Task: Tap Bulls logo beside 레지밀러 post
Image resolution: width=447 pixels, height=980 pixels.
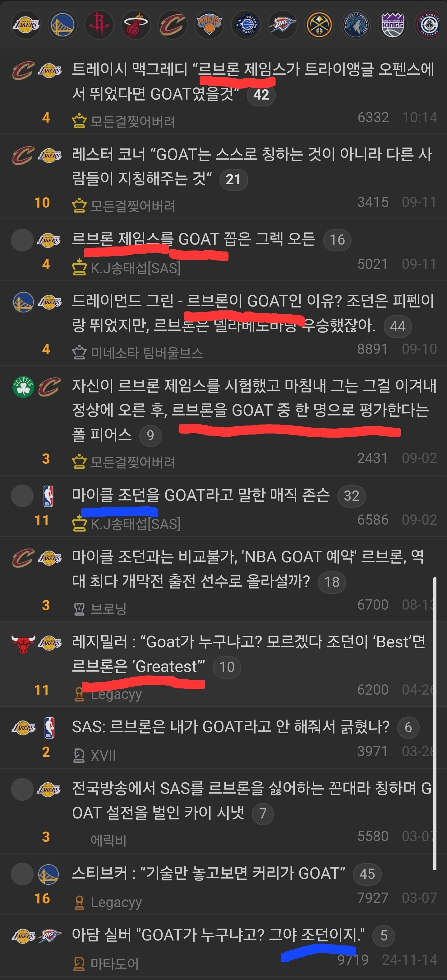Action: (x=23, y=643)
